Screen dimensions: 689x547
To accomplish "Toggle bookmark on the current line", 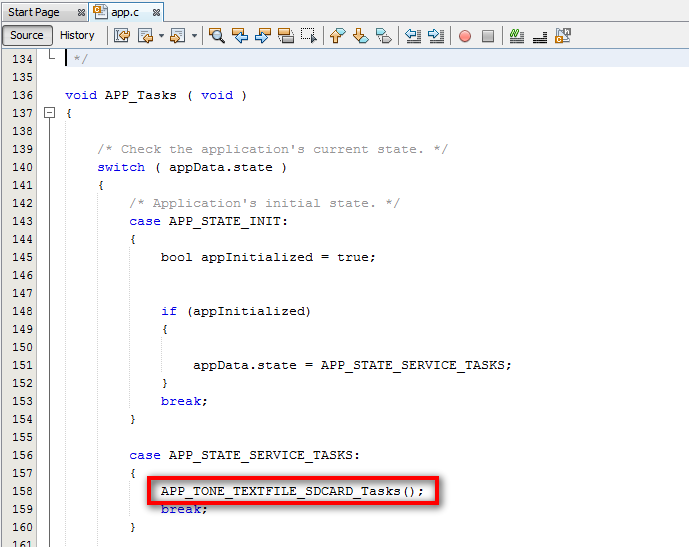I will pos(383,36).
